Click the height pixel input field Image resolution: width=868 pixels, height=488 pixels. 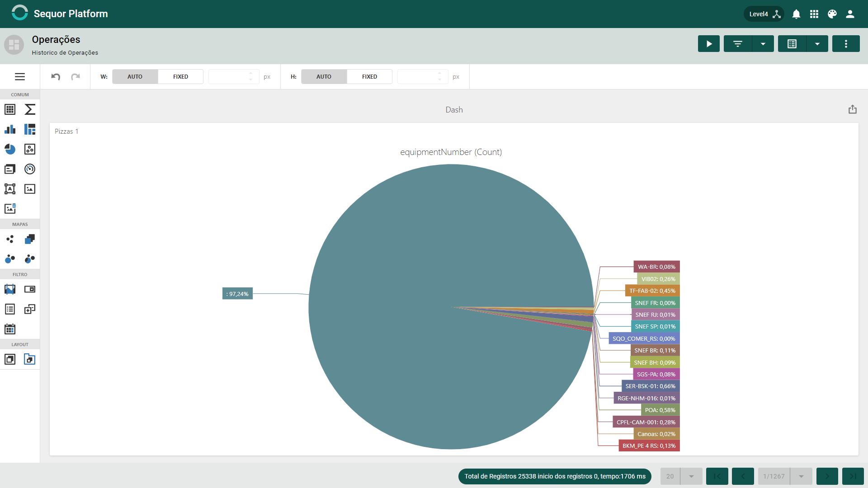pyautogui.click(x=422, y=77)
